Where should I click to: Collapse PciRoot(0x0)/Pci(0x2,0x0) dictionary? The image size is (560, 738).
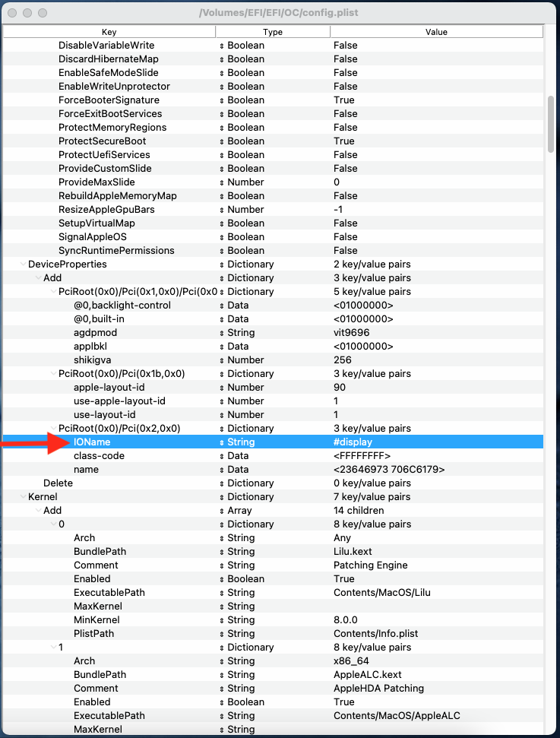(54, 429)
